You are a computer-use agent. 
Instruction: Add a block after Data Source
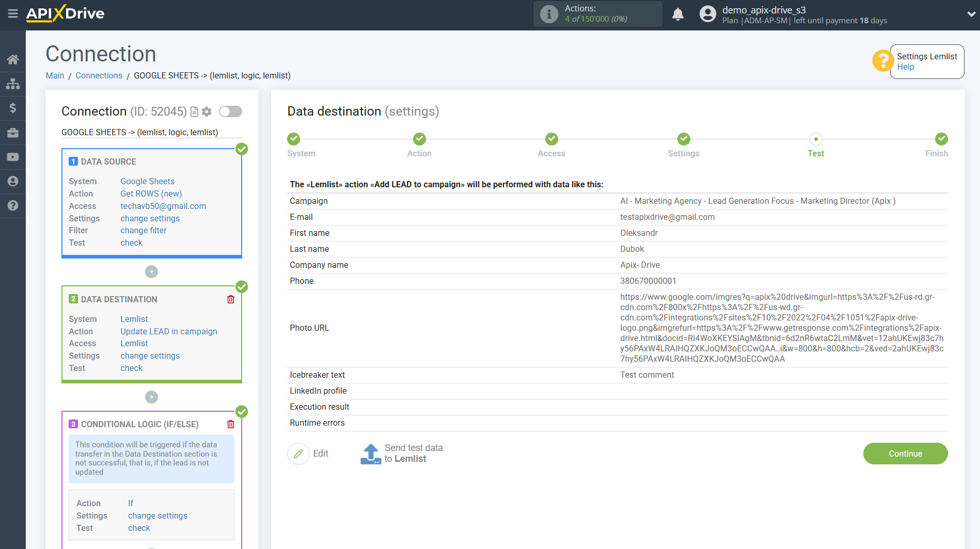[151, 271]
